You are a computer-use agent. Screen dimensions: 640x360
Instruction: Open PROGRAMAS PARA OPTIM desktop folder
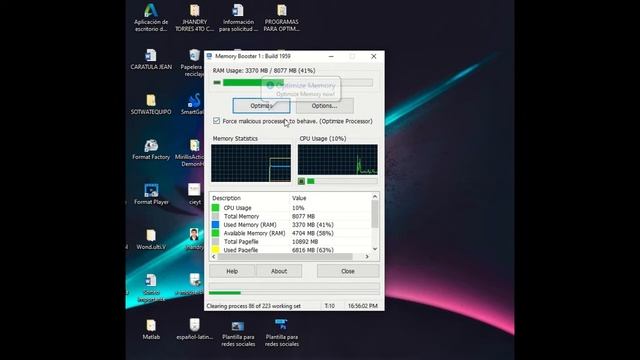point(282,18)
